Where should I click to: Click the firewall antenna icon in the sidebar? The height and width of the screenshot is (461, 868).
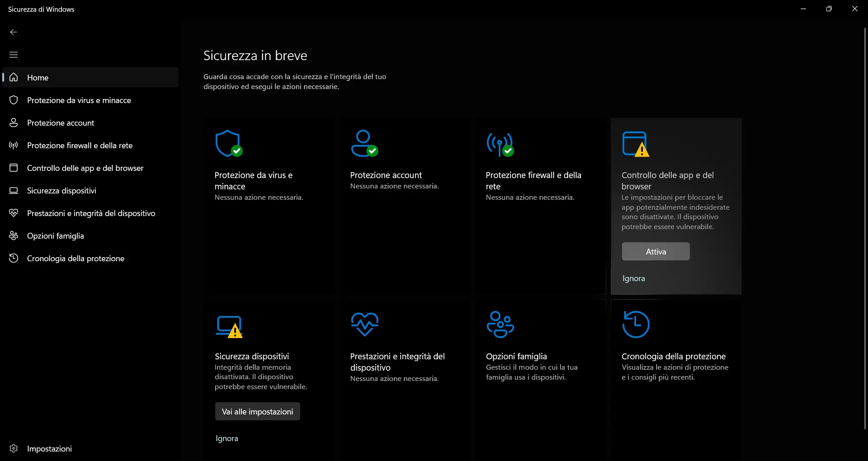(14, 145)
